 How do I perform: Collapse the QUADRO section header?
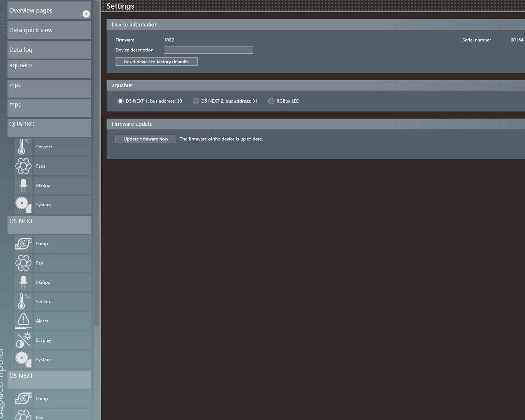(x=49, y=128)
